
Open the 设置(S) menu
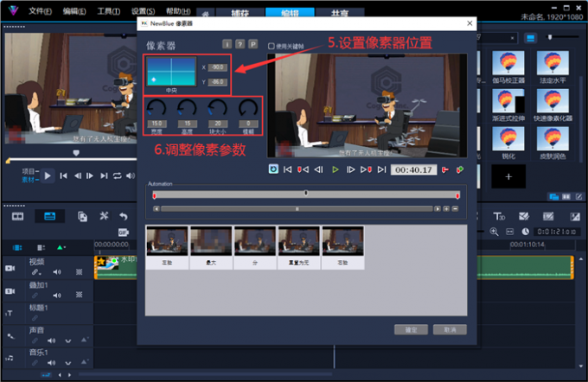tap(144, 11)
